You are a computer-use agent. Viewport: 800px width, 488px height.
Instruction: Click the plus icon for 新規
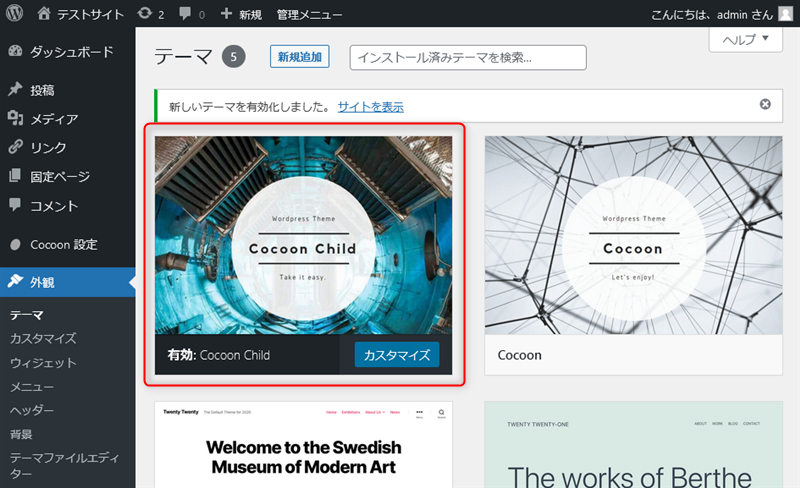click(x=226, y=13)
